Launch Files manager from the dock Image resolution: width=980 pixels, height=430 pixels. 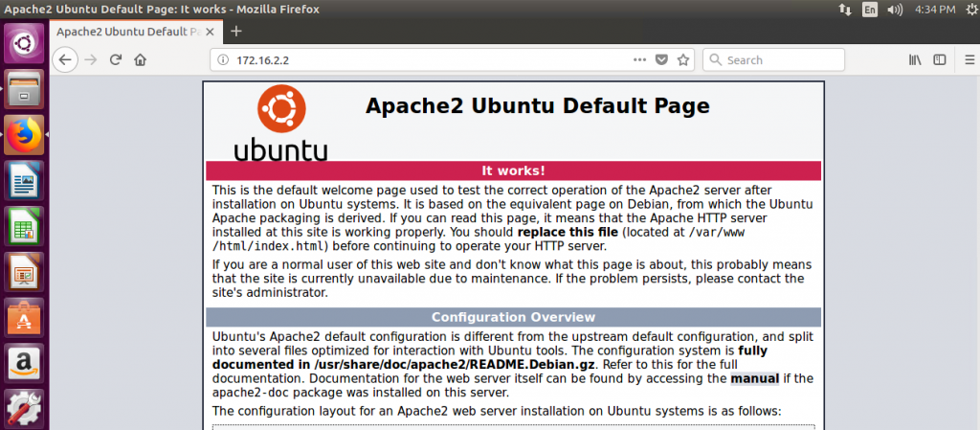tap(24, 89)
